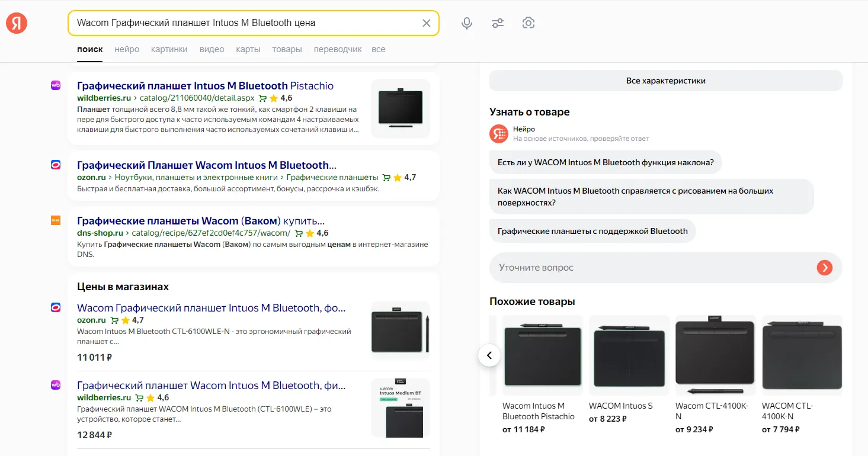This screenshot has height=456, width=868.
Task: Open the wildberries Wacom Intuos M Bluetooth price listing title
Action: coord(212,385)
